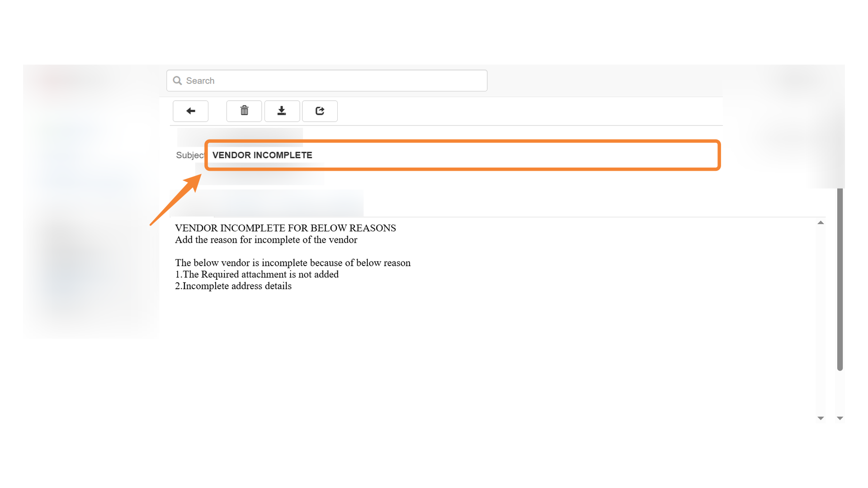Click the Subject label
Image resolution: width=868 pixels, height=488 pixels.
coord(189,155)
